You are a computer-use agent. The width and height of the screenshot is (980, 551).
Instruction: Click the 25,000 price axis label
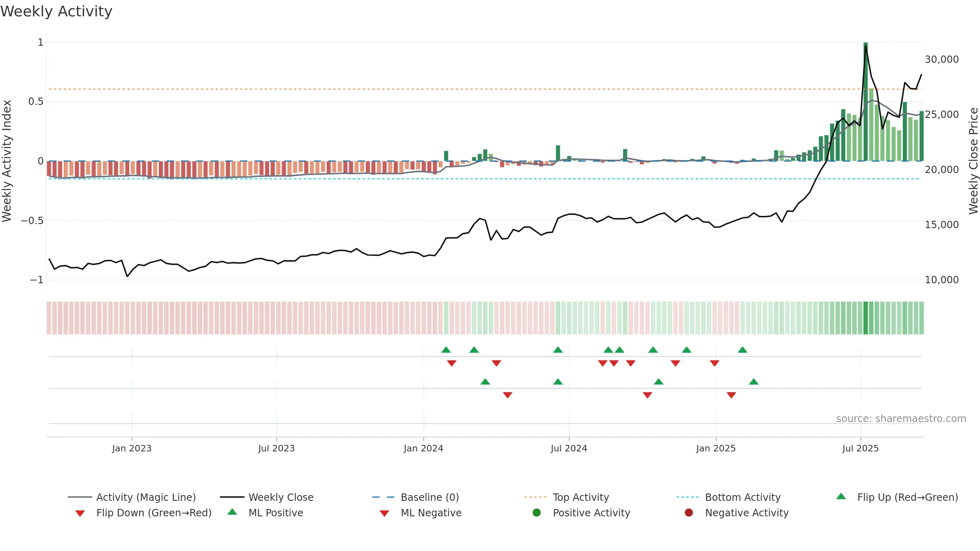coord(942,115)
